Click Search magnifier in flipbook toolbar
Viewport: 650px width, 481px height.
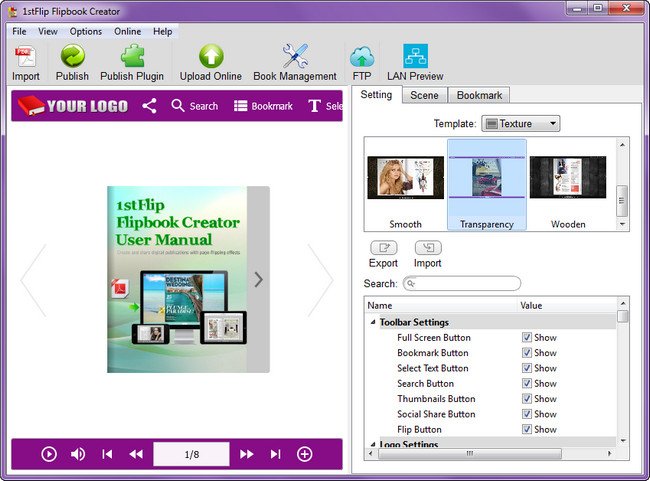click(178, 106)
